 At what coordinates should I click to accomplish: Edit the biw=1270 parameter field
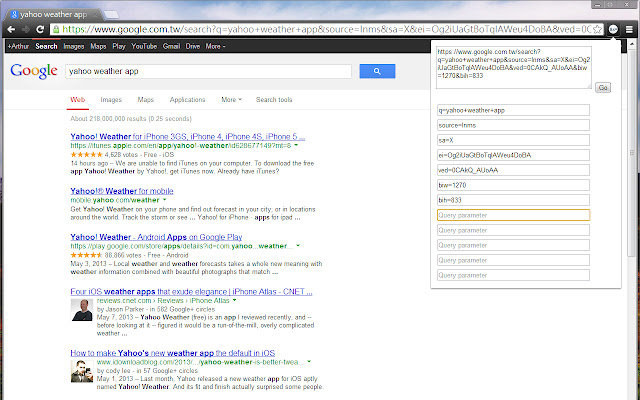click(x=513, y=185)
